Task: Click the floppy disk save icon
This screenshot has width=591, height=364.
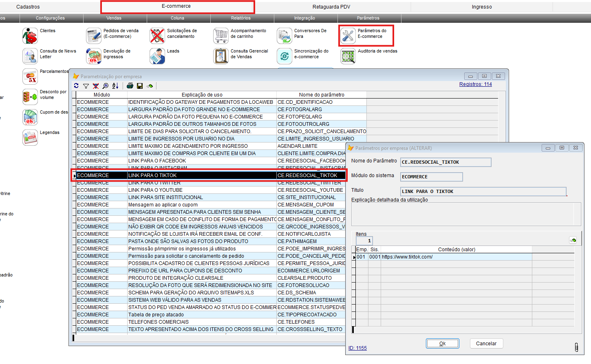Action: coord(140,86)
